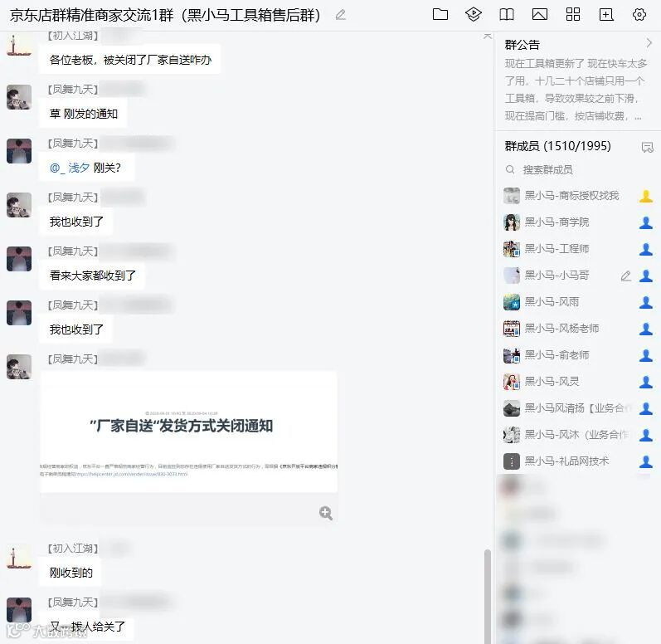Select member 黑小马-俞老师
Image resolution: width=661 pixels, height=644 pixels.
(577, 355)
